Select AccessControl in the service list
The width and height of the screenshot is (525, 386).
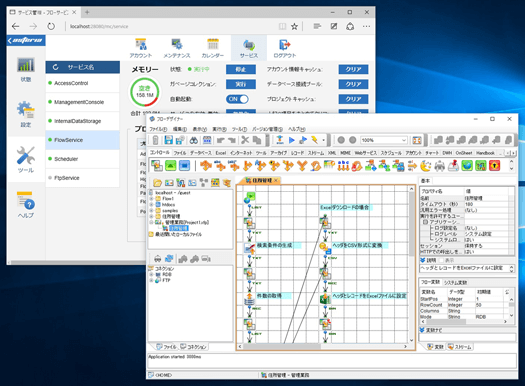(83, 83)
